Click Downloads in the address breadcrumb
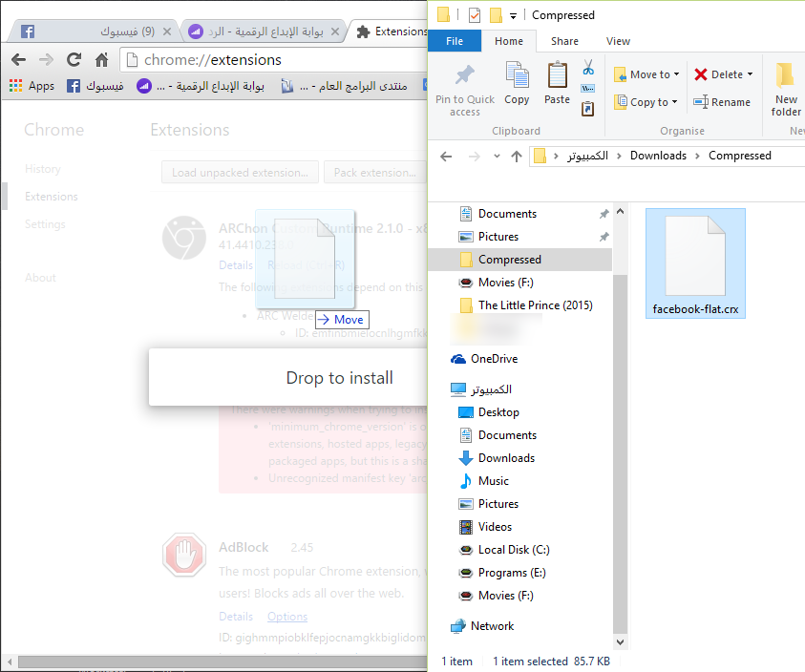This screenshot has height=672, width=805. [658, 156]
